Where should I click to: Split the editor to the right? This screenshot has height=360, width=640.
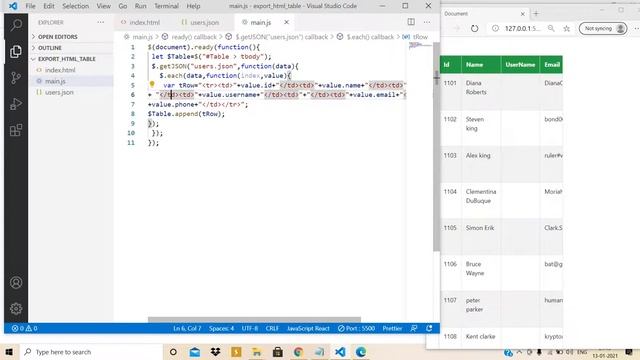[x=411, y=22]
